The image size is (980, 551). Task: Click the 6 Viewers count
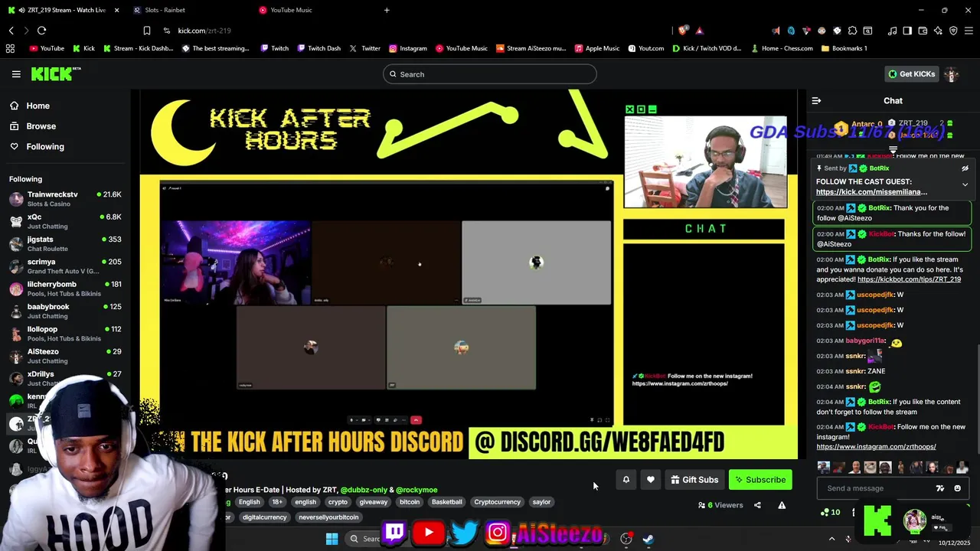tap(720, 505)
